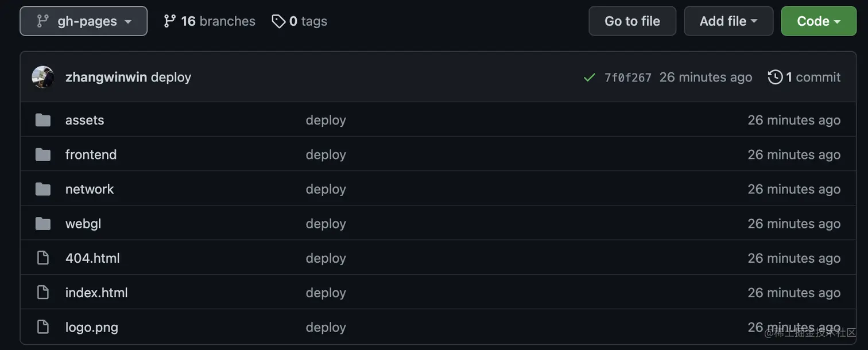Image resolution: width=868 pixels, height=350 pixels.
Task: Open the zhangwinwin avatar image
Action: (43, 77)
